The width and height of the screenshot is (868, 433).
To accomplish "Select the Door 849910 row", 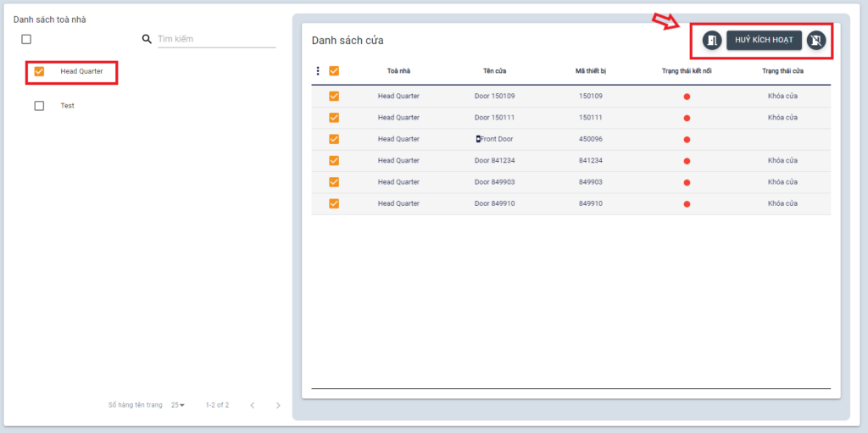I will (334, 203).
